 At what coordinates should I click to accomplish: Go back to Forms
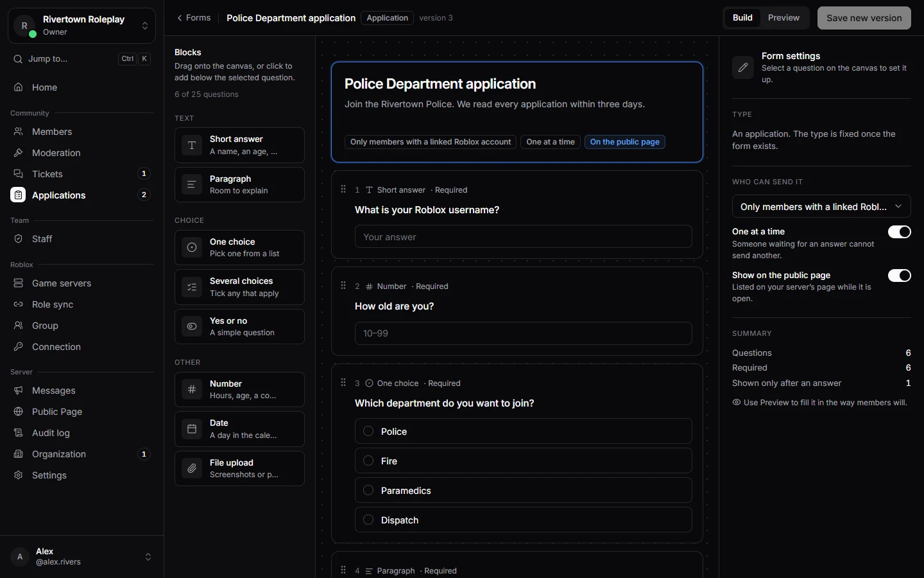pyautogui.click(x=193, y=18)
